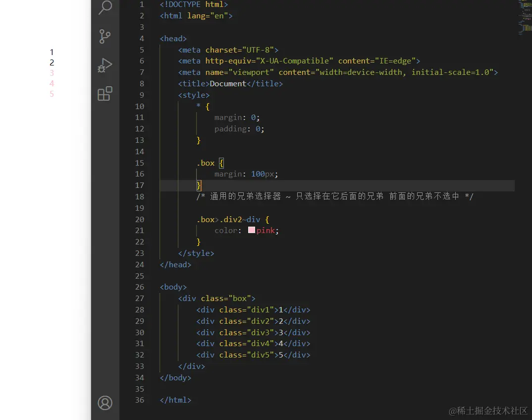
Task: Click the div with class div2
Action: [253, 321]
